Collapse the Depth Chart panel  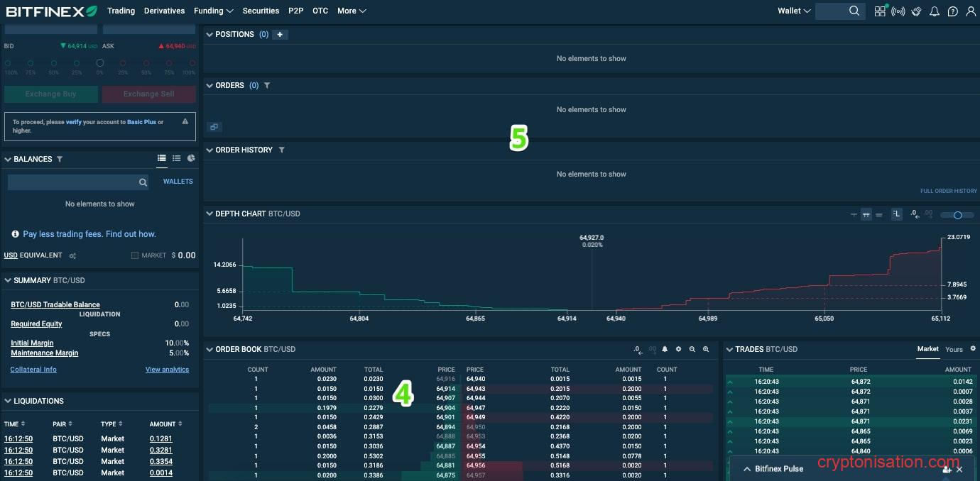[209, 214]
